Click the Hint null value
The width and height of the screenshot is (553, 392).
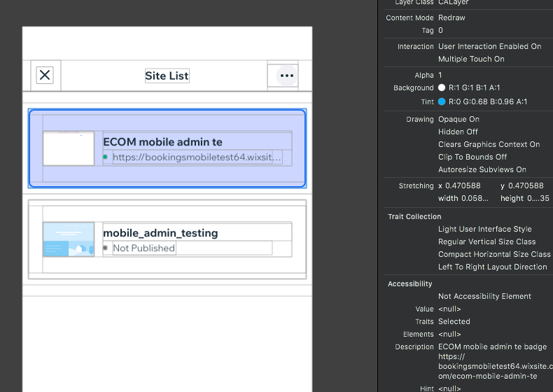pyautogui.click(x=449, y=388)
